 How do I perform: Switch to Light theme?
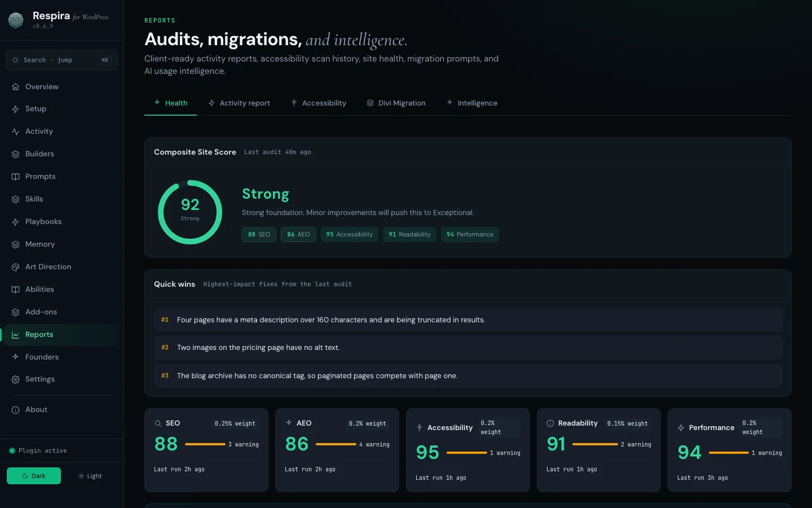(90, 476)
